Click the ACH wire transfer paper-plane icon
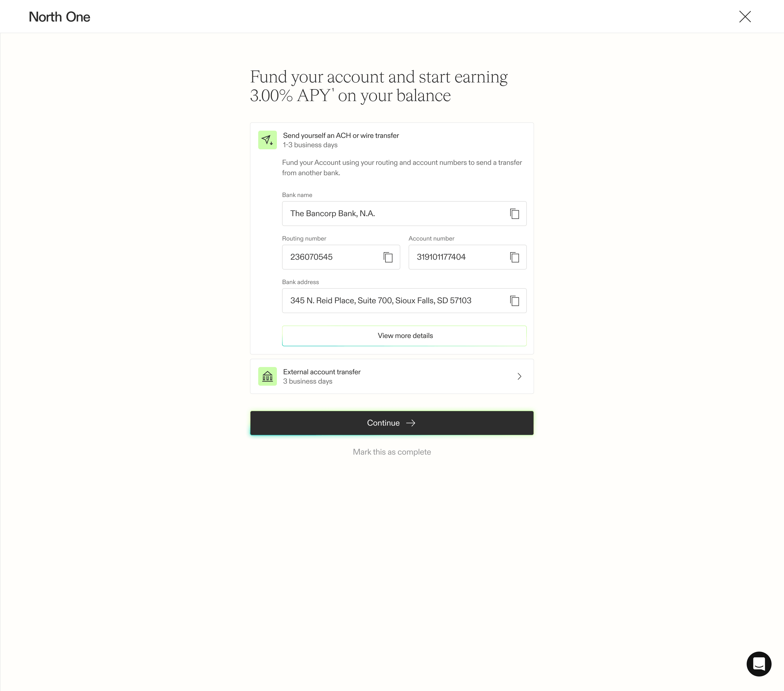The width and height of the screenshot is (784, 691). (267, 140)
